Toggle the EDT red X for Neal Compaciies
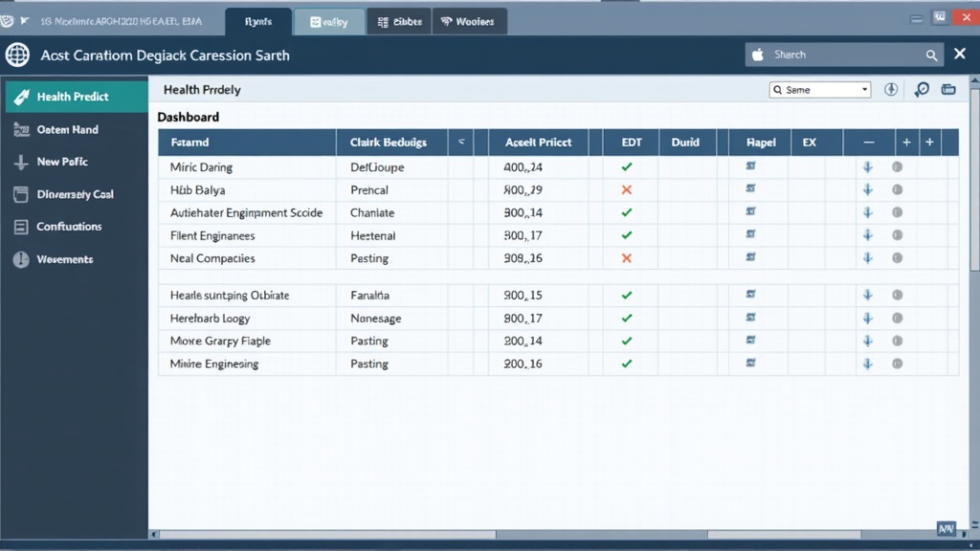The image size is (980, 551). pos(627,258)
